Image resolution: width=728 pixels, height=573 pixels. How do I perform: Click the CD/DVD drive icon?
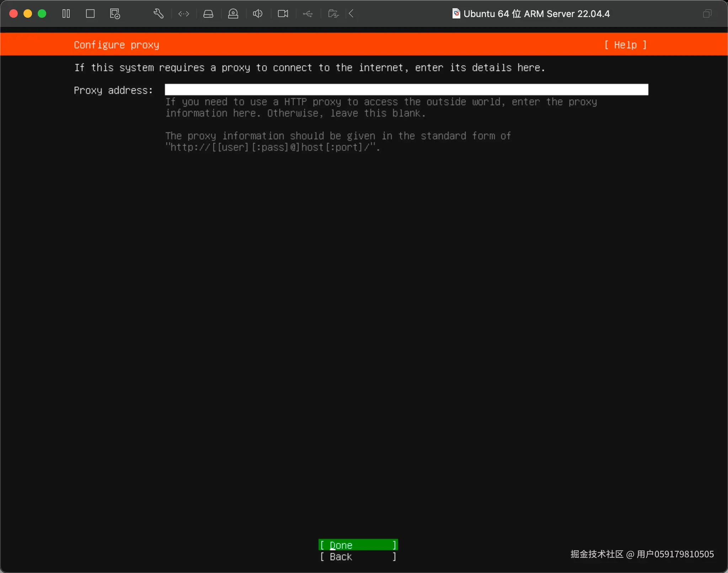tap(233, 14)
